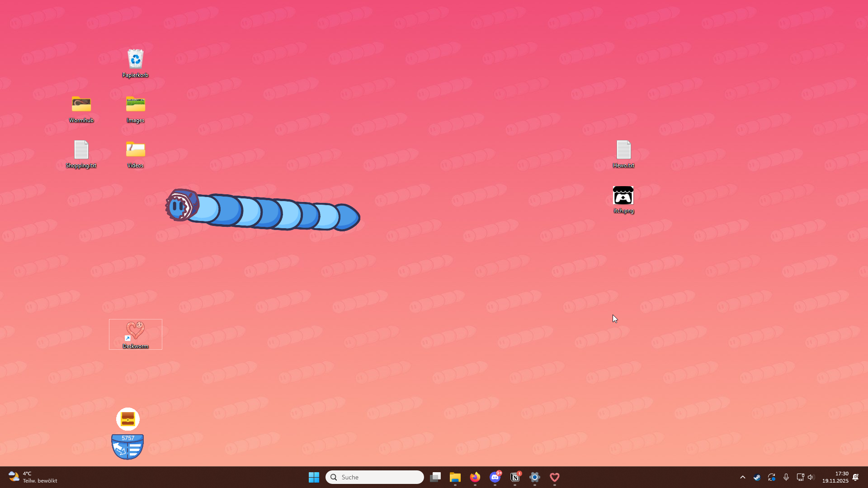
Task: Select the Videos folder
Action: (135, 150)
